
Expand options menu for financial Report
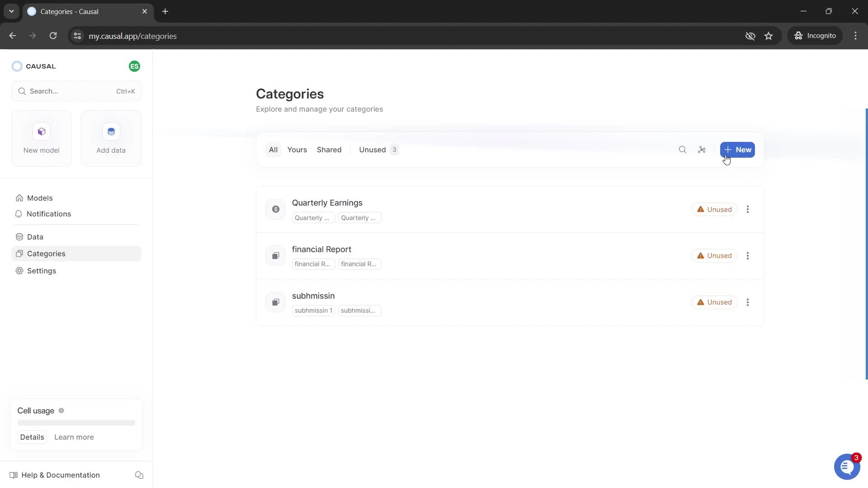[749, 256]
